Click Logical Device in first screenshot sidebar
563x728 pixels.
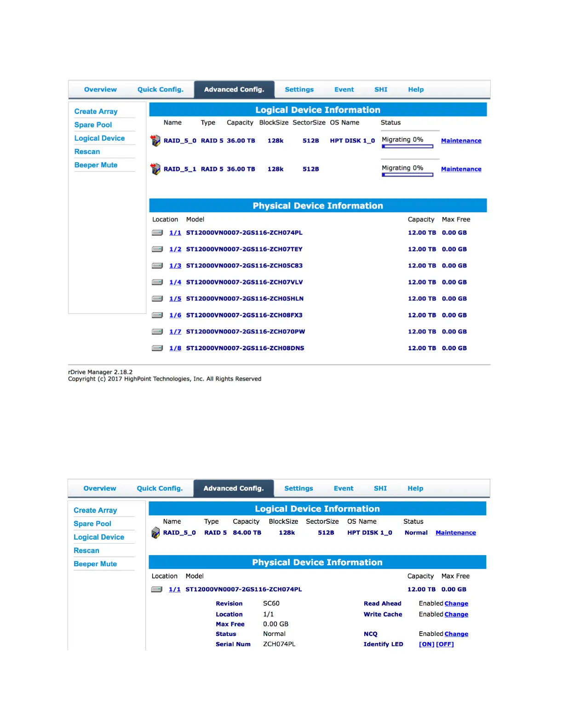[99, 138]
